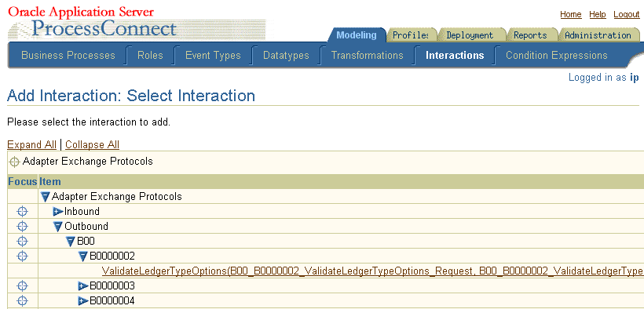Go to Roles subtab
The image size is (644, 309).
(150, 56)
